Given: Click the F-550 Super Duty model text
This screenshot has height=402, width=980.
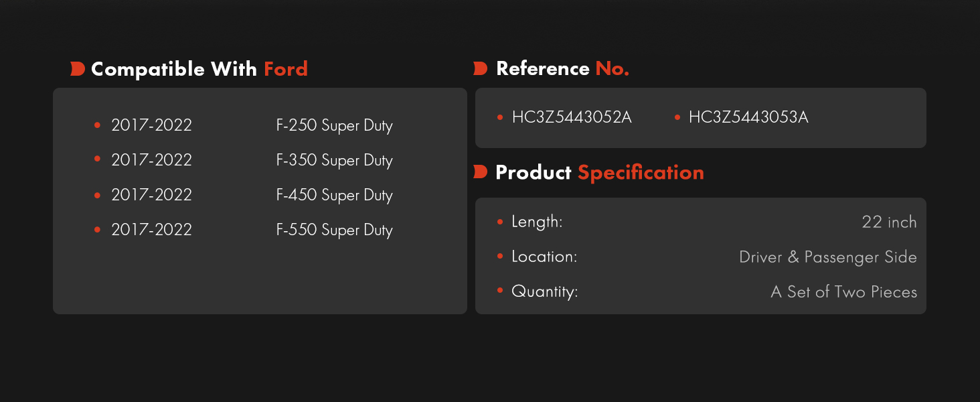Looking at the screenshot, I should coord(334,230).
